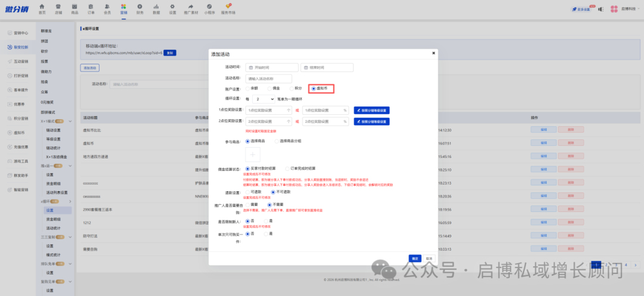
Task: Collapse the 三三复制 sidebar group
Action: pos(70,237)
